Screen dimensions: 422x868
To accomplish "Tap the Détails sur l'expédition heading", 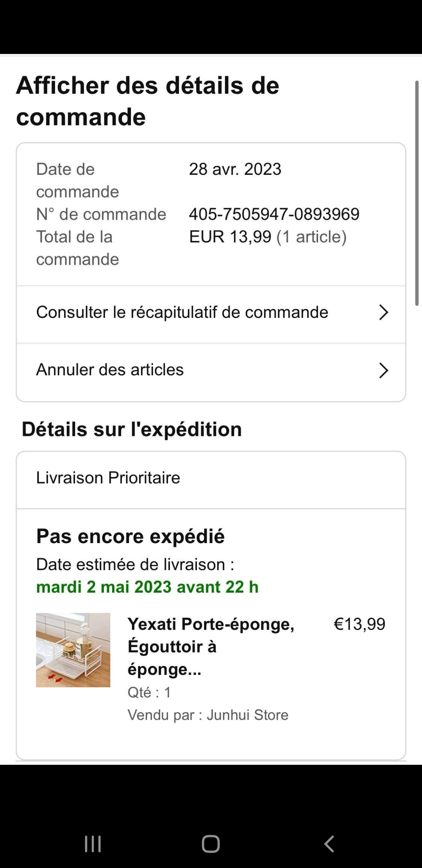I will click(132, 429).
